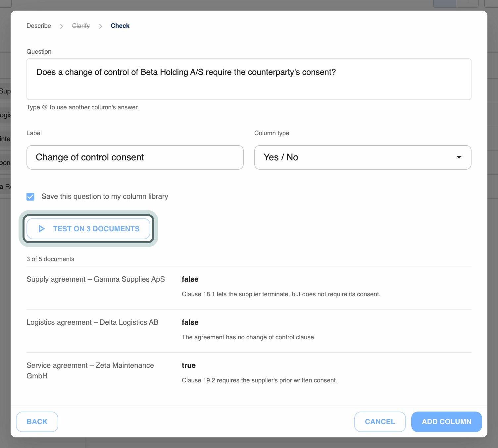
Task: Click the 'true' result for Zeta Maintenance
Action: point(189,365)
